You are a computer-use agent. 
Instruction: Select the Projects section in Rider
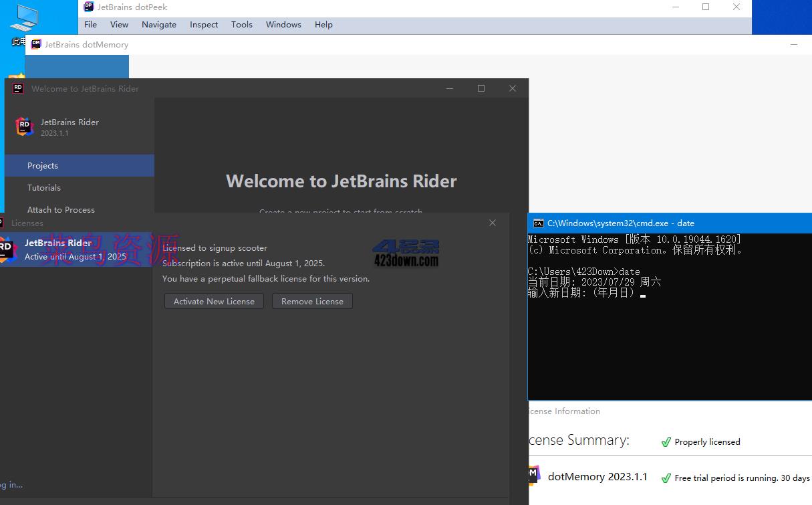tap(43, 166)
